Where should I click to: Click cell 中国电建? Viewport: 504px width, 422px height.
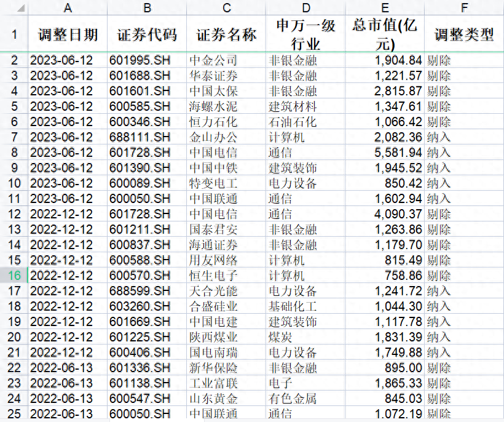(x=226, y=322)
